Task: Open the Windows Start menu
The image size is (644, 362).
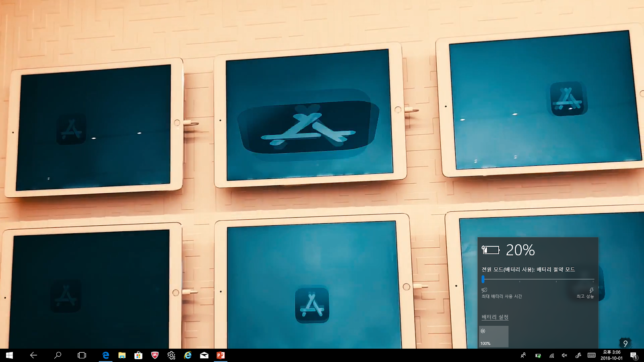Action: pos(9,355)
